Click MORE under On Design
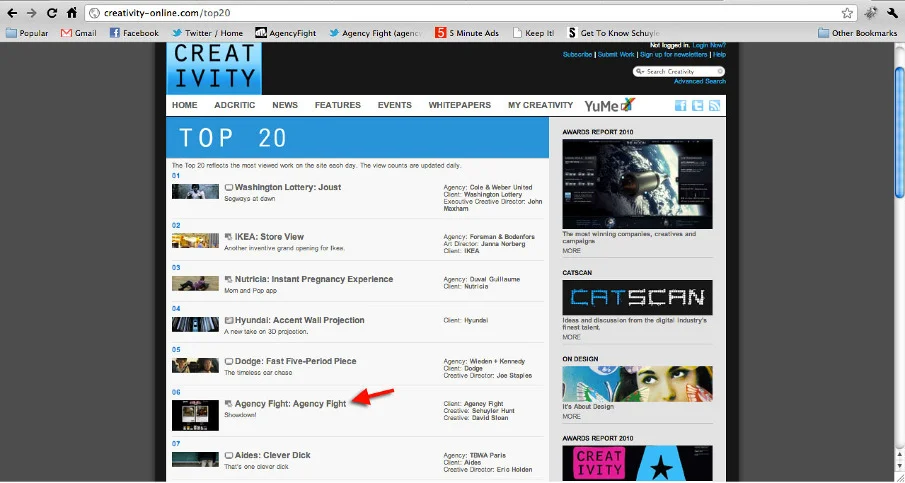Viewport: 905px width, 483px height. (x=571, y=417)
